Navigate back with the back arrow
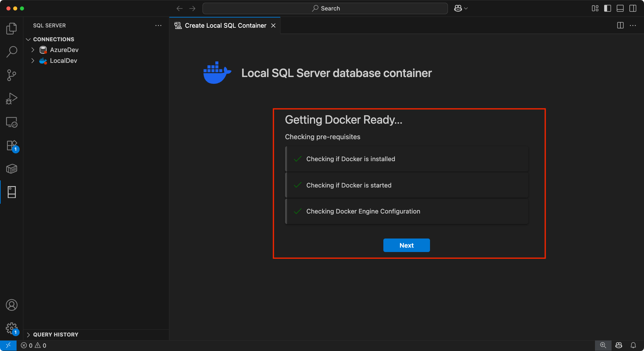The image size is (644, 351). [x=180, y=8]
